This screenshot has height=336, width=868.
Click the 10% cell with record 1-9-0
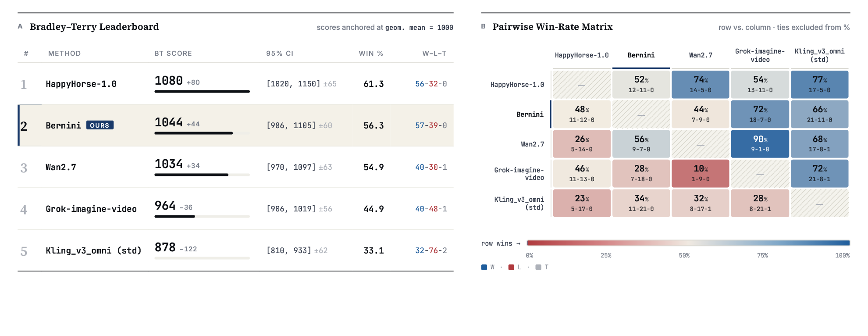point(701,174)
